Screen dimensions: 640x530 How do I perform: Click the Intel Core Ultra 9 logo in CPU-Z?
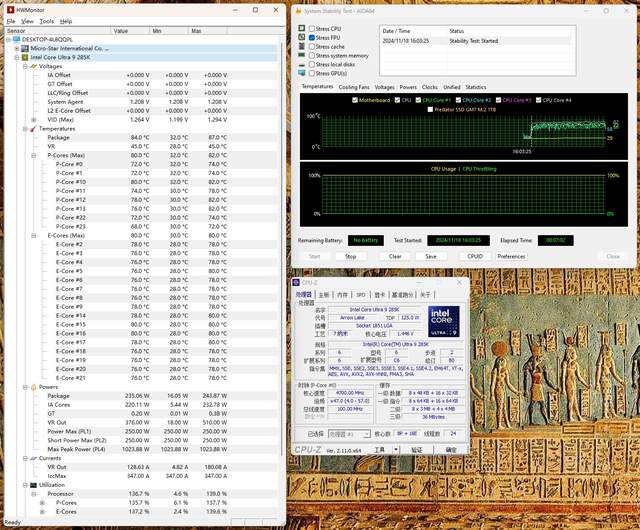(445, 321)
